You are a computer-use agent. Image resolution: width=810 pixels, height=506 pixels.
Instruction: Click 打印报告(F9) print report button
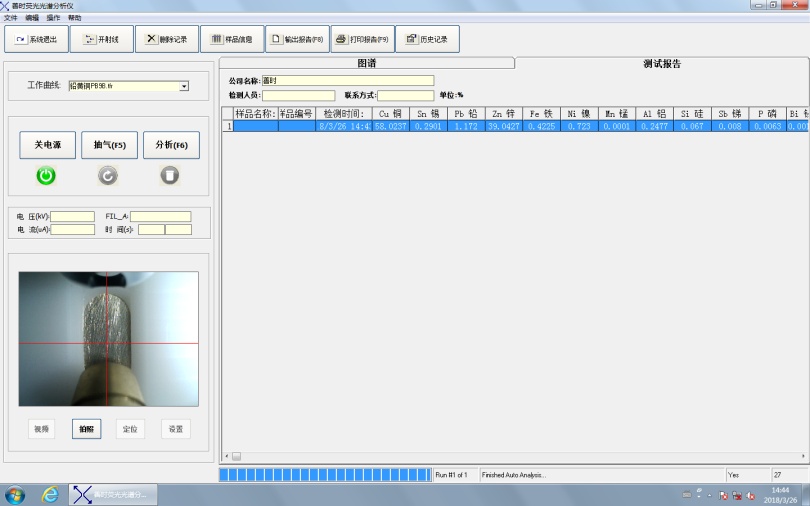pyautogui.click(x=363, y=39)
